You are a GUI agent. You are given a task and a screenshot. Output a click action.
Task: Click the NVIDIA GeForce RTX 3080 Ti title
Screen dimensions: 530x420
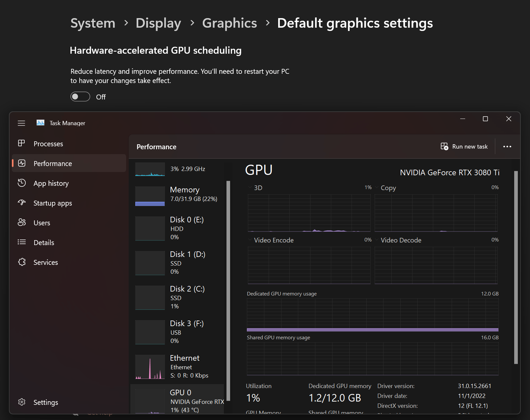point(450,173)
